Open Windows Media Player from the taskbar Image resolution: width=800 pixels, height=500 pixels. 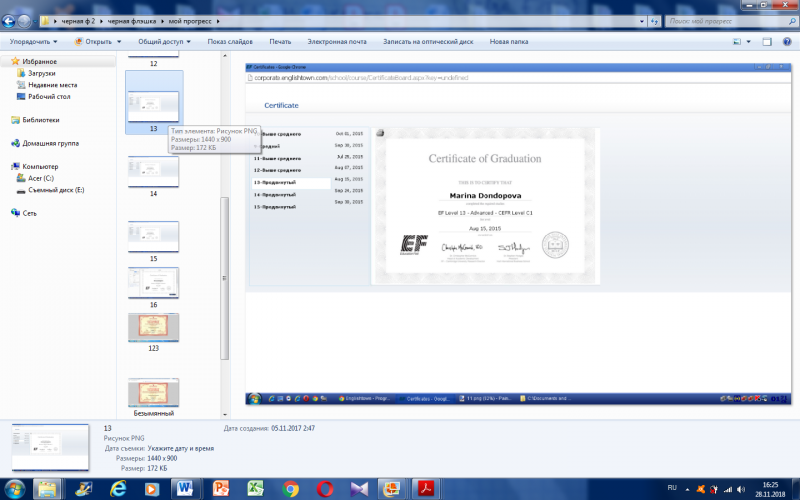point(152,489)
